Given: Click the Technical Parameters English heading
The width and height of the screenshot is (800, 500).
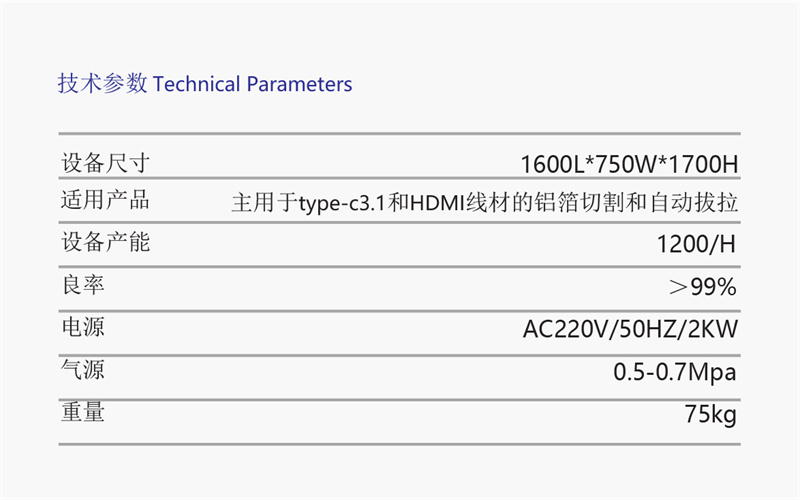Looking at the screenshot, I should (x=253, y=84).
